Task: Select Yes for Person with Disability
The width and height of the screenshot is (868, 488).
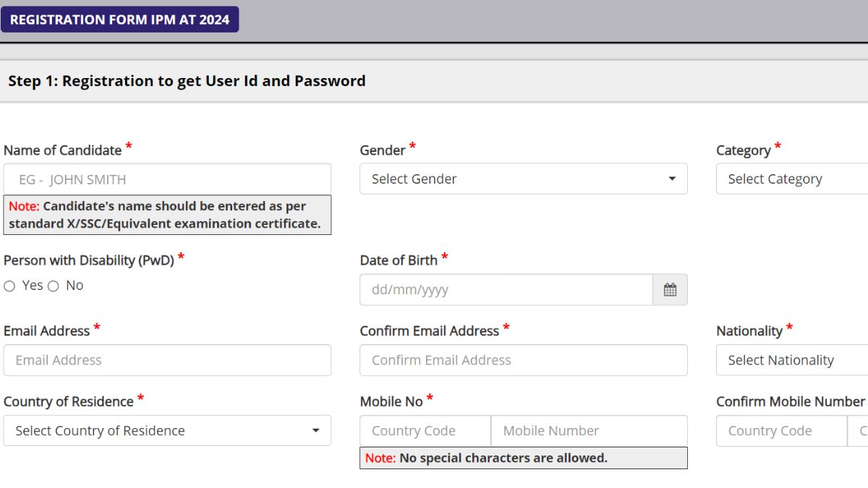Action: pyautogui.click(x=9, y=286)
